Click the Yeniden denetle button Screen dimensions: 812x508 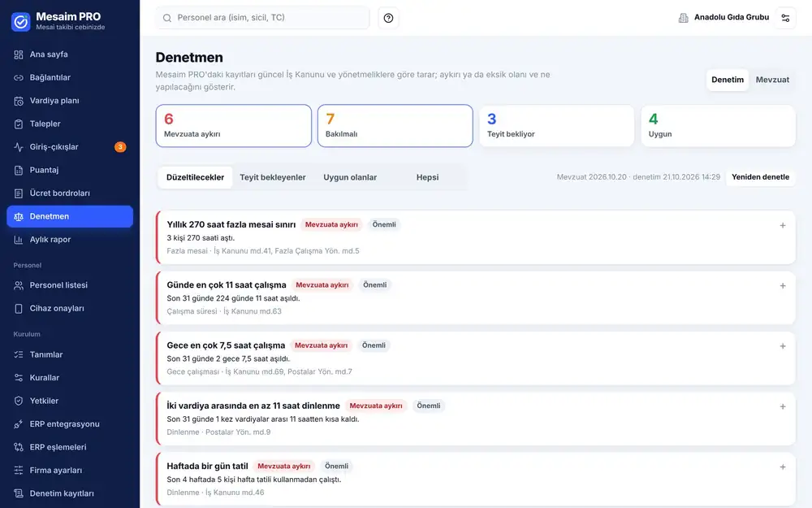760,177
